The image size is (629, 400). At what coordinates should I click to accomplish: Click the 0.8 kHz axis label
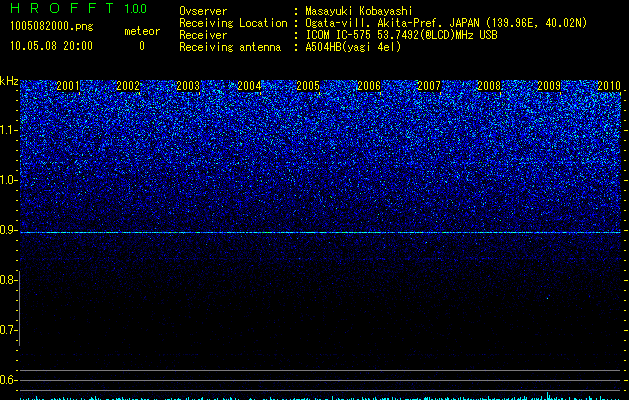(x=8, y=280)
